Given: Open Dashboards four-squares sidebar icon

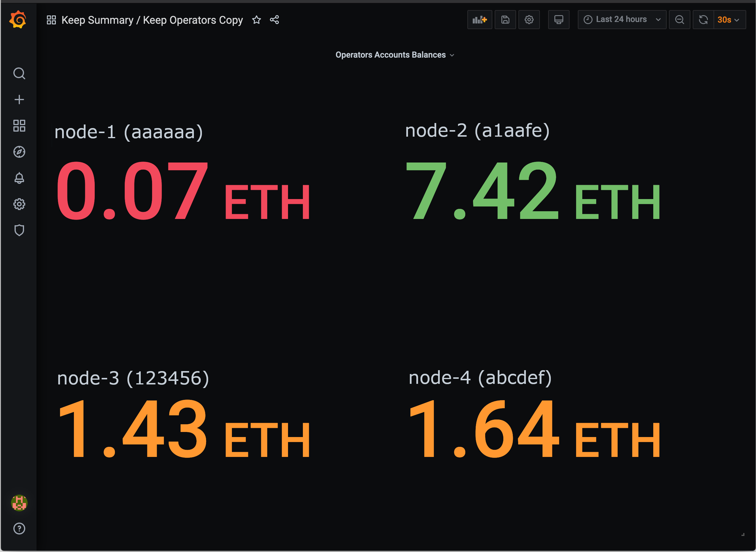Looking at the screenshot, I should (19, 126).
